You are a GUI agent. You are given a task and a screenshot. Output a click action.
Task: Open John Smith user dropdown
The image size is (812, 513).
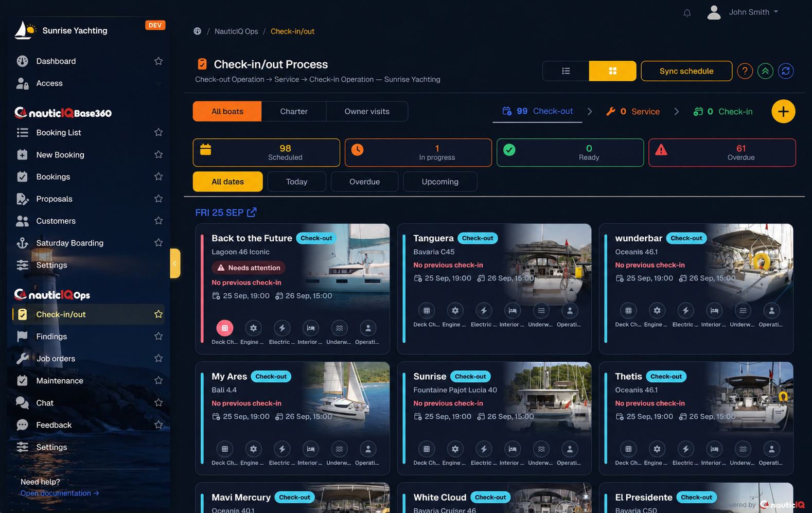[743, 12]
